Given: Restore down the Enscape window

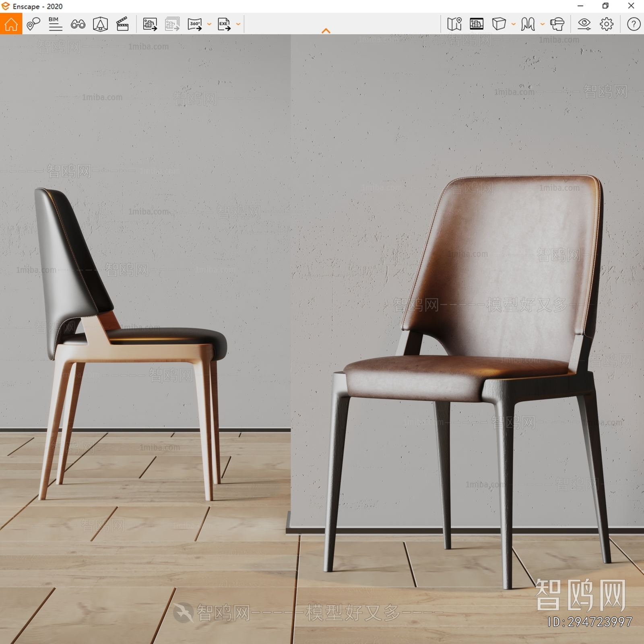Looking at the screenshot, I should 605,6.
